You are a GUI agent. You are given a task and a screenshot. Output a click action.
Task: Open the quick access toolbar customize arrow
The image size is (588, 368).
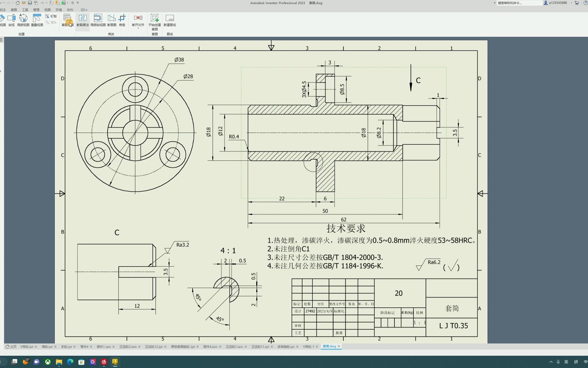78,3
